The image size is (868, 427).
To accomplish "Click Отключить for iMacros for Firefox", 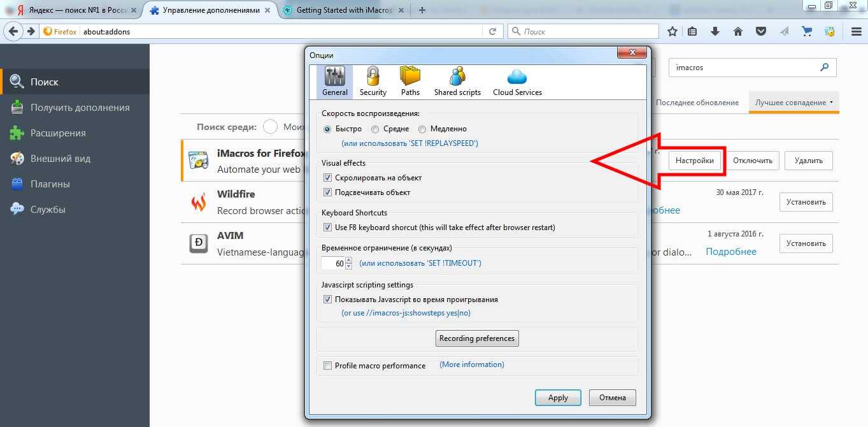I will (753, 161).
